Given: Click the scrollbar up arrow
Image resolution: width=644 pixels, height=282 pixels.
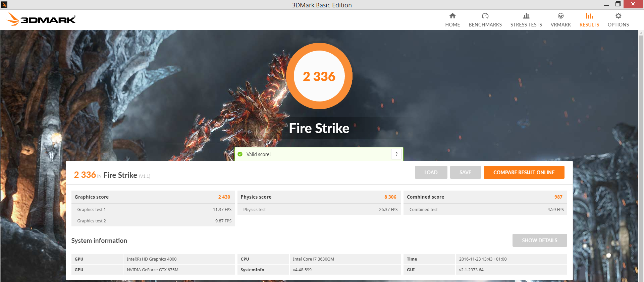Looking at the screenshot, I should tap(641, 33).
